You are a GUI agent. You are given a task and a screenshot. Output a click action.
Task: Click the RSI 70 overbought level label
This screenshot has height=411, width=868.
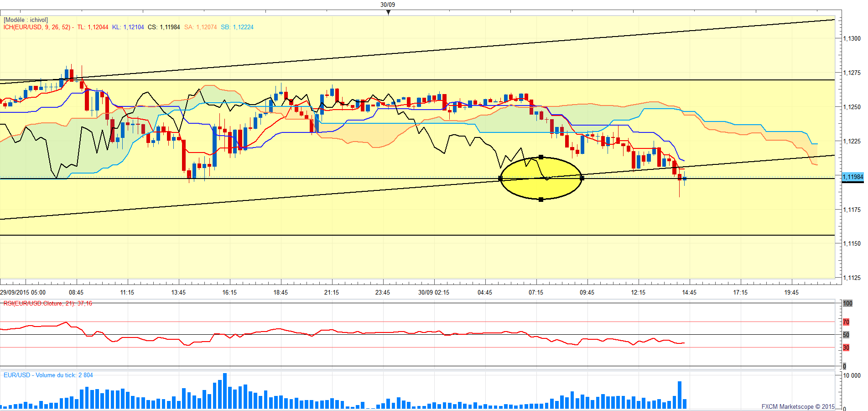846,322
